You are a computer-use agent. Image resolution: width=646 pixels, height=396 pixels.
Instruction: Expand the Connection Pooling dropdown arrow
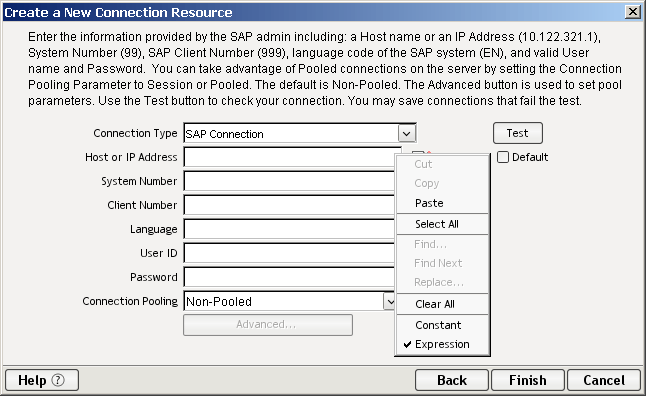[x=389, y=301]
